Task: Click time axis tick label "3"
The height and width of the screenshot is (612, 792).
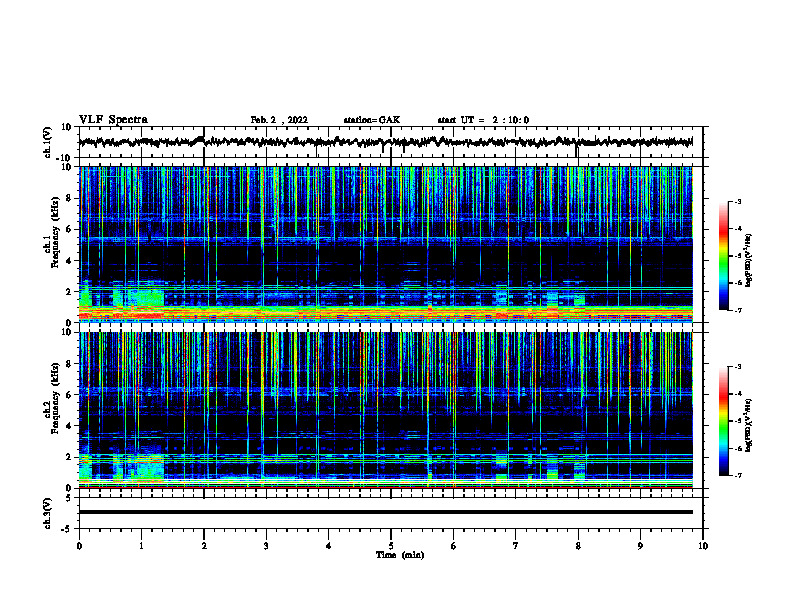Action: click(x=266, y=546)
